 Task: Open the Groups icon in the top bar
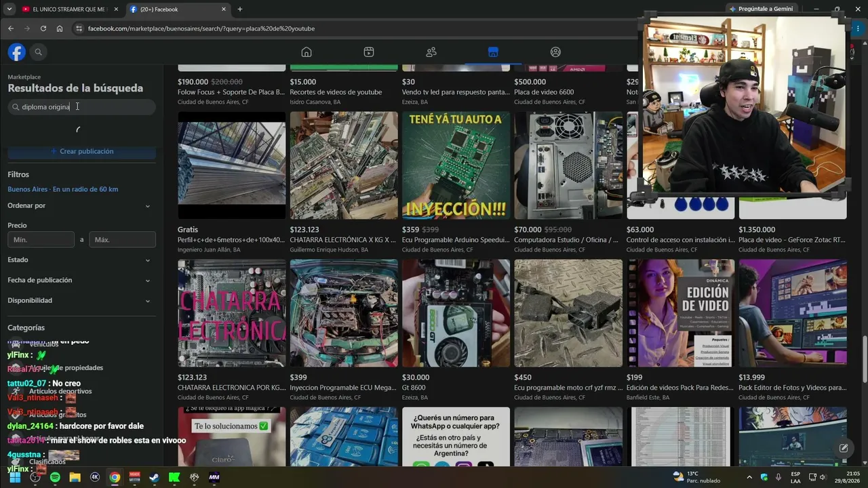(x=555, y=52)
